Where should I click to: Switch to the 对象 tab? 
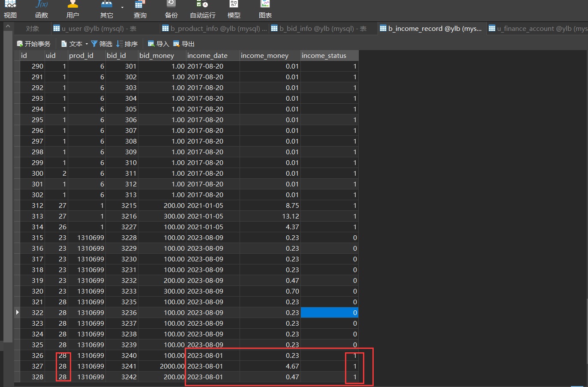coord(33,29)
